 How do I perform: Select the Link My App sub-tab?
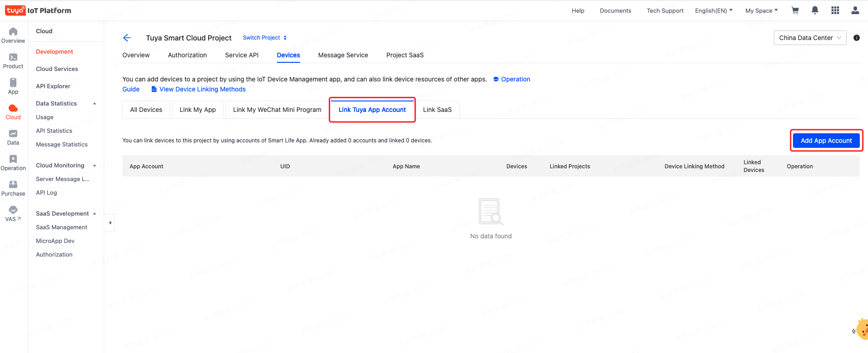[x=198, y=110]
